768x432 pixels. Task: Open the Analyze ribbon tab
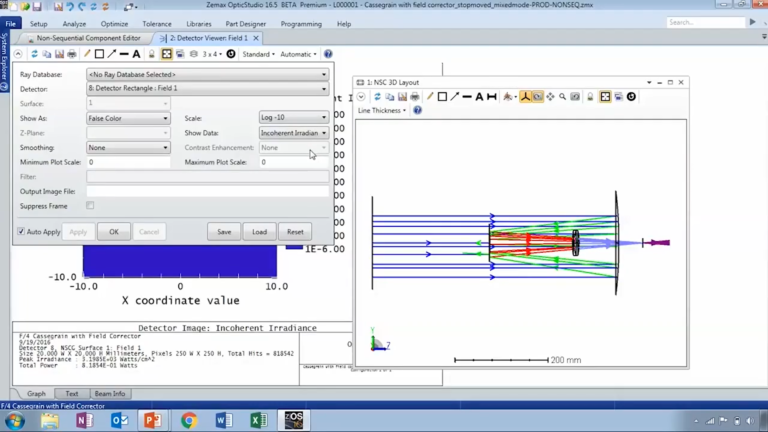[x=74, y=24]
